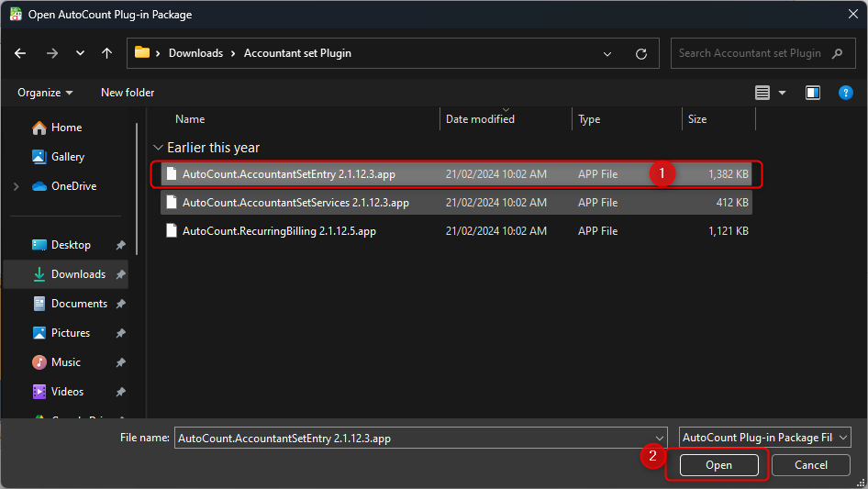Expand the OneDrive tree node

pos(16,186)
